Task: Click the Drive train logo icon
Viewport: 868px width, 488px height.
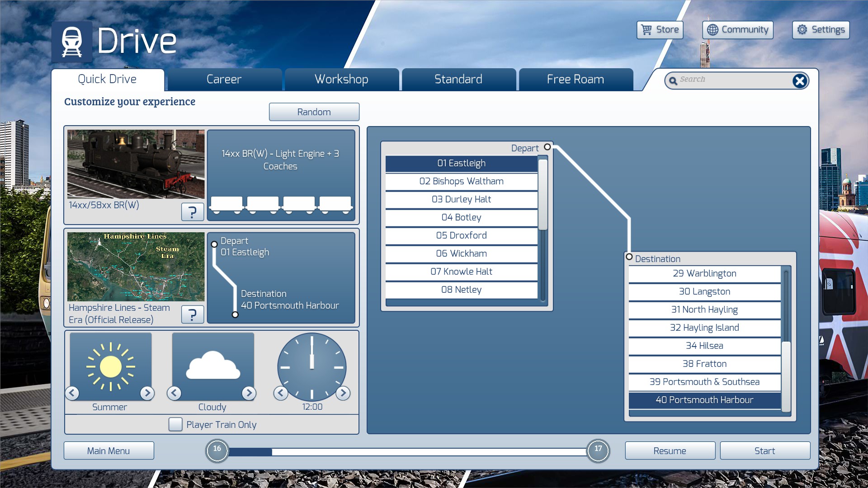Action: point(72,42)
